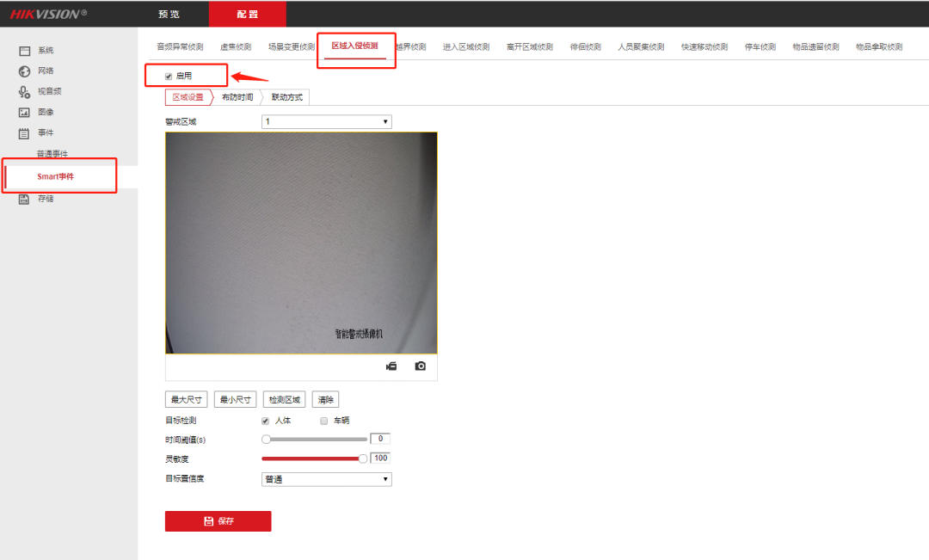Start recording with the camcorder icon
This screenshot has width=929, height=560.
[391, 366]
